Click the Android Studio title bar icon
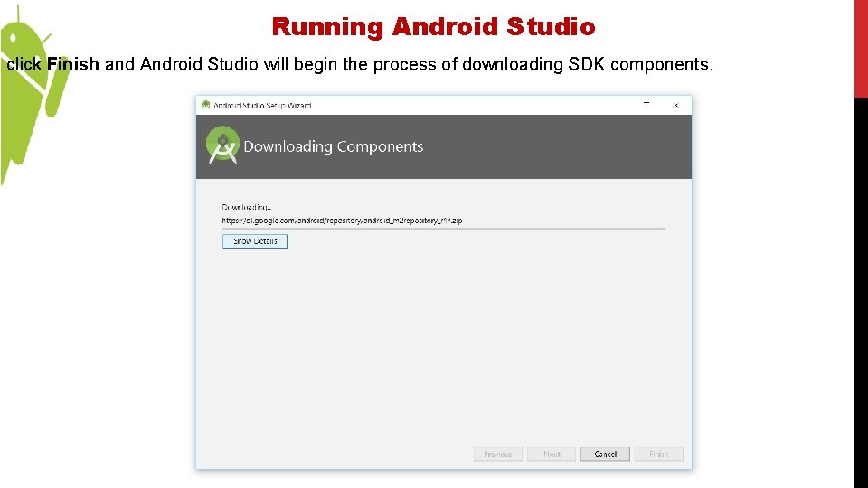868x488 pixels. click(x=206, y=105)
